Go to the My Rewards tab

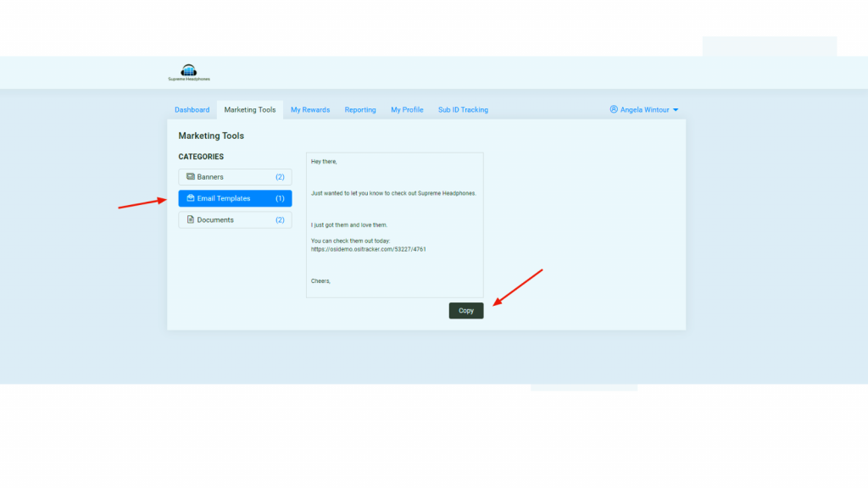310,109
